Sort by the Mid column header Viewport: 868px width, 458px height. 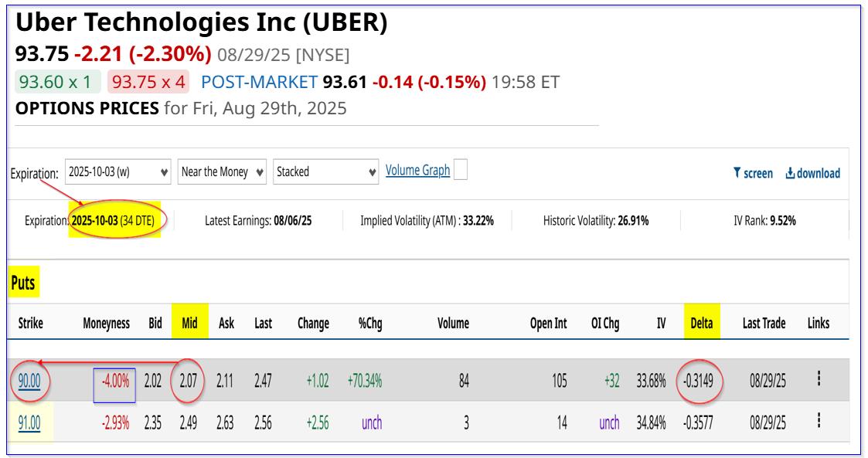[x=190, y=324]
